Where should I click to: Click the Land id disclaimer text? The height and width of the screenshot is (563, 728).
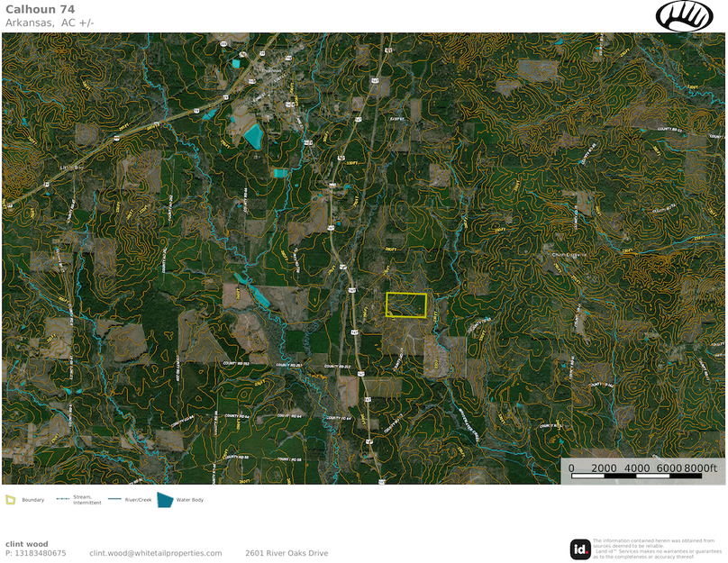pos(657,549)
